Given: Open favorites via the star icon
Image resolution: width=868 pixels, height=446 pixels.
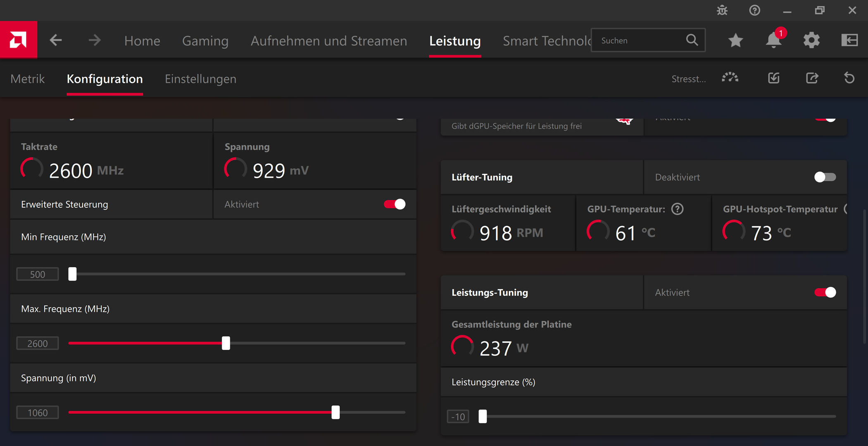Looking at the screenshot, I should tap(735, 40).
